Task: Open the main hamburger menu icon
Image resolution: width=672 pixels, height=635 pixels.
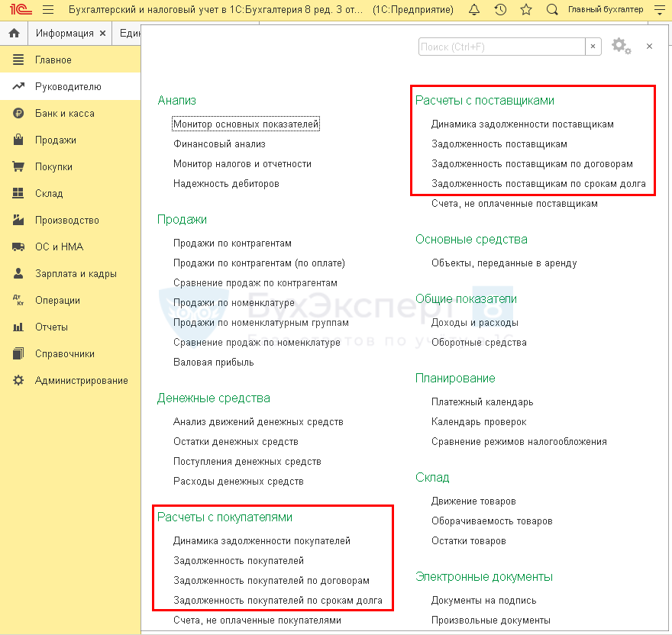Action: (48, 11)
